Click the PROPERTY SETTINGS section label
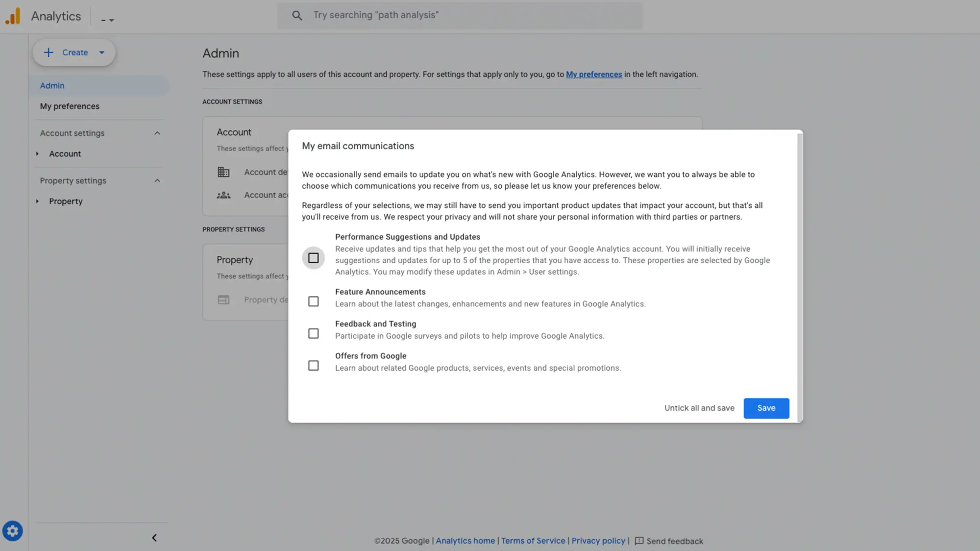 tap(233, 229)
